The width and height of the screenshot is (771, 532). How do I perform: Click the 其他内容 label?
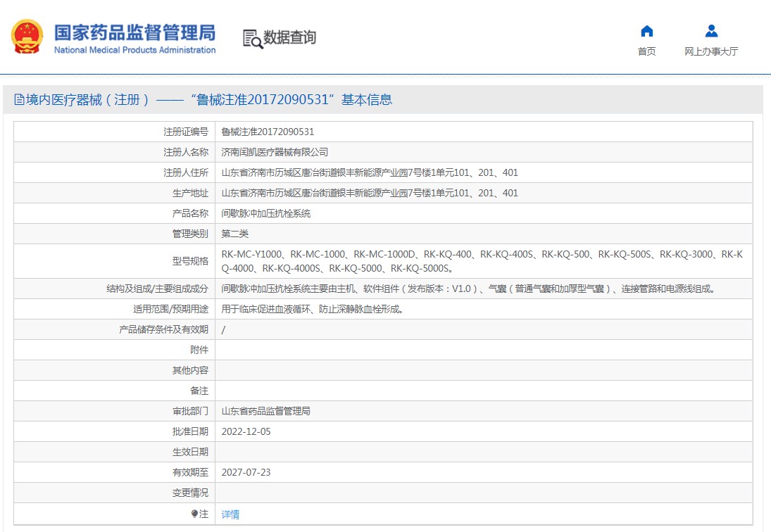[x=190, y=370]
